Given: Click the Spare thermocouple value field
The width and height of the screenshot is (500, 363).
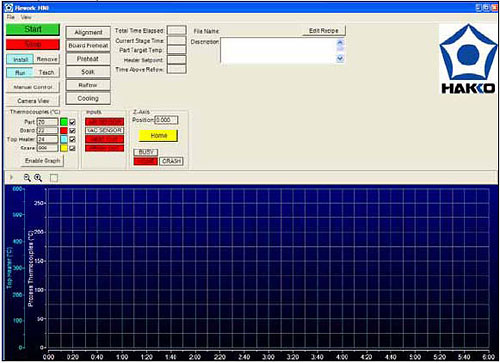Looking at the screenshot, I should (47, 148).
